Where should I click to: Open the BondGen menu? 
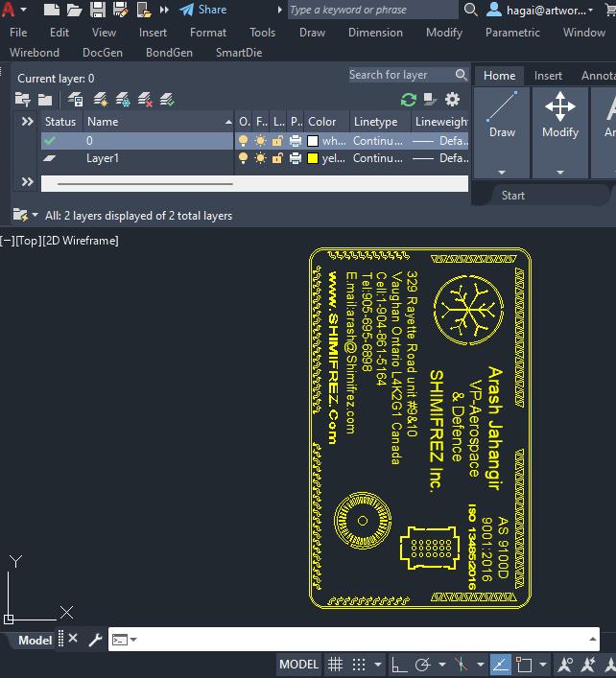(x=169, y=53)
